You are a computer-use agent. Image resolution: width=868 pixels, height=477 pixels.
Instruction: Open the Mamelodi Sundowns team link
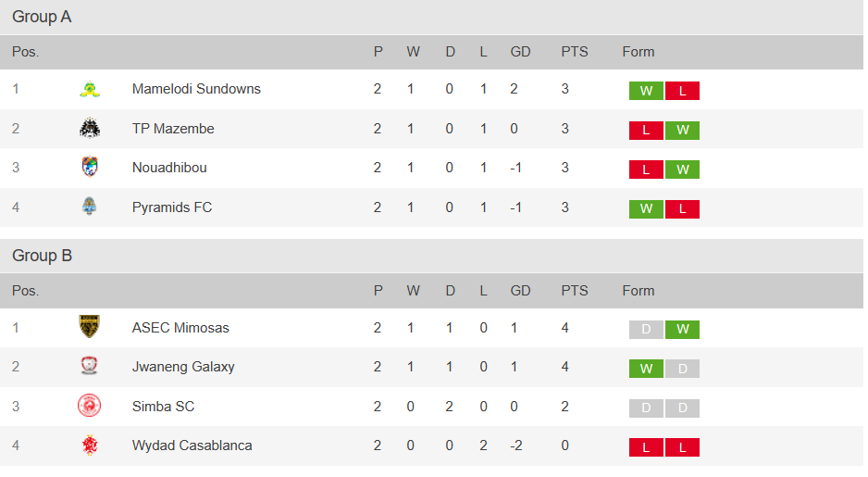196,90
